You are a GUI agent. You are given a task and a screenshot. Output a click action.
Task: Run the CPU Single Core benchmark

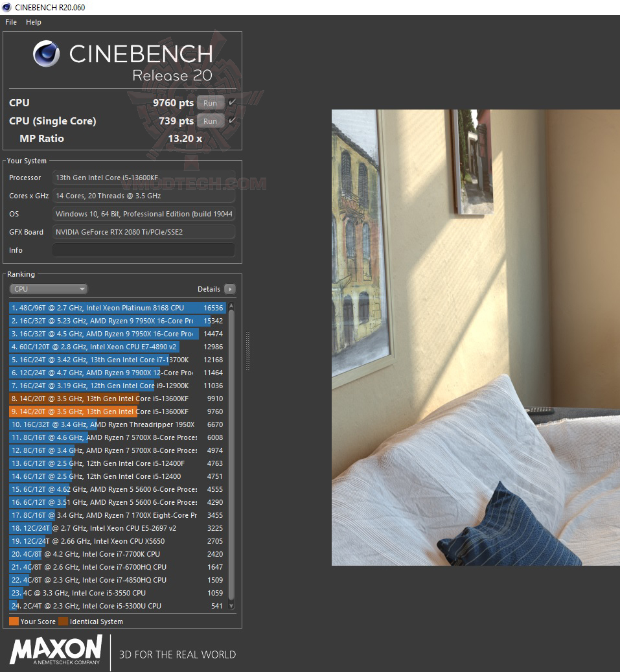tap(211, 121)
